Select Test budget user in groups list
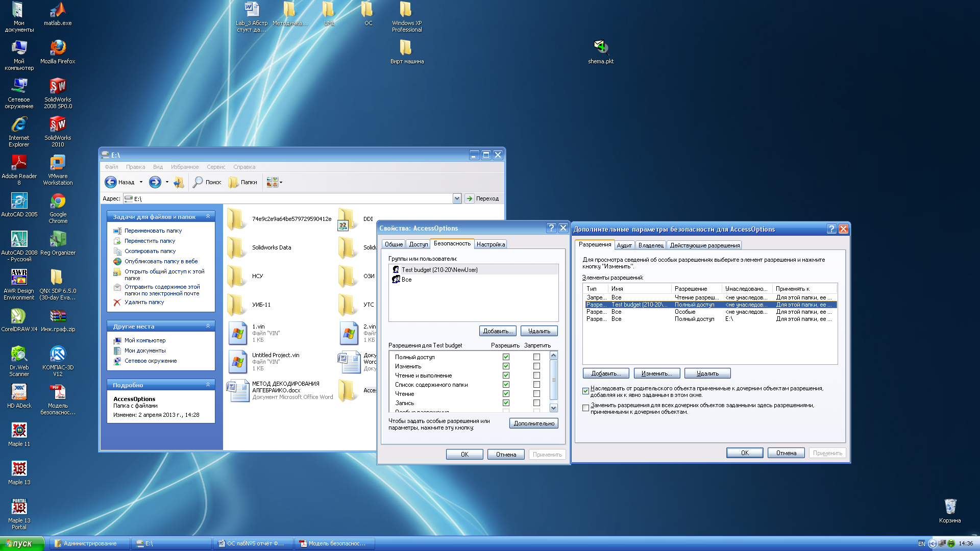Viewport: 980px width, 551px height. 474,270
